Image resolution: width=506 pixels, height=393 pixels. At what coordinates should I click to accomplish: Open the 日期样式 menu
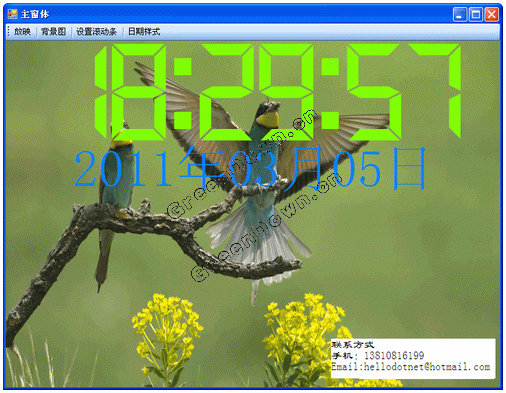(x=144, y=32)
